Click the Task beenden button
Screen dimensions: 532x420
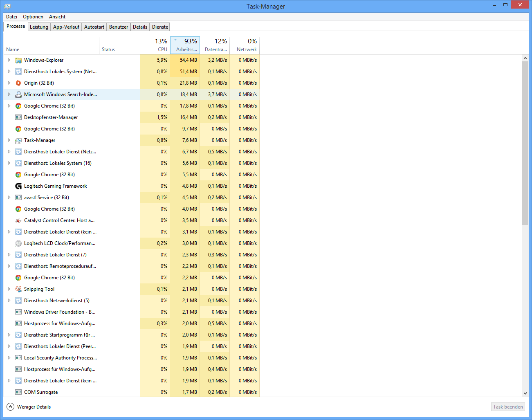pos(508,407)
